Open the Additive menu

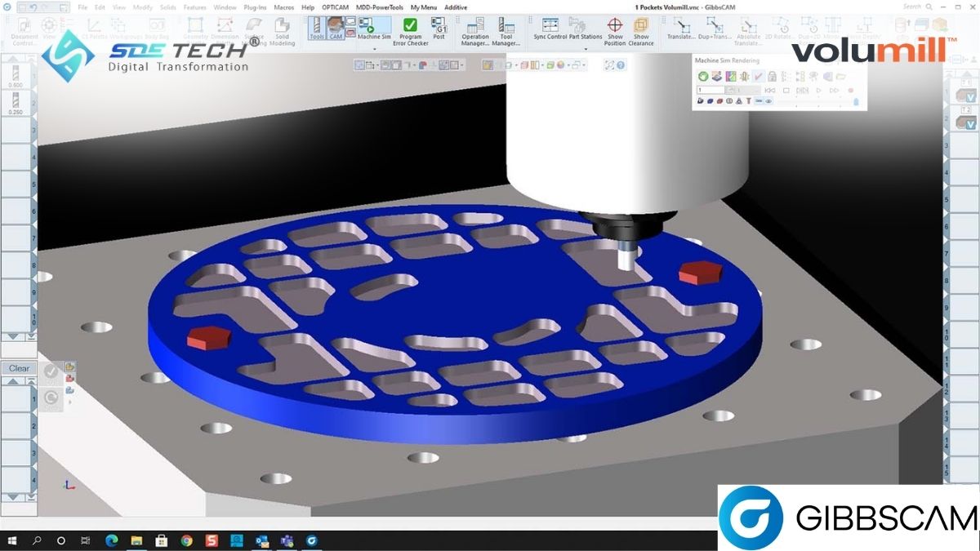click(x=456, y=7)
